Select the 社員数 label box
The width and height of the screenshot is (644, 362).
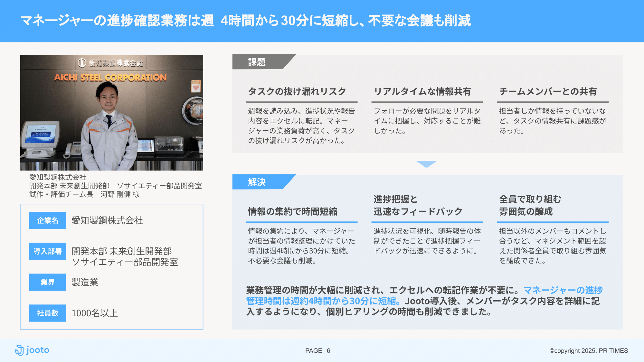click(x=48, y=313)
